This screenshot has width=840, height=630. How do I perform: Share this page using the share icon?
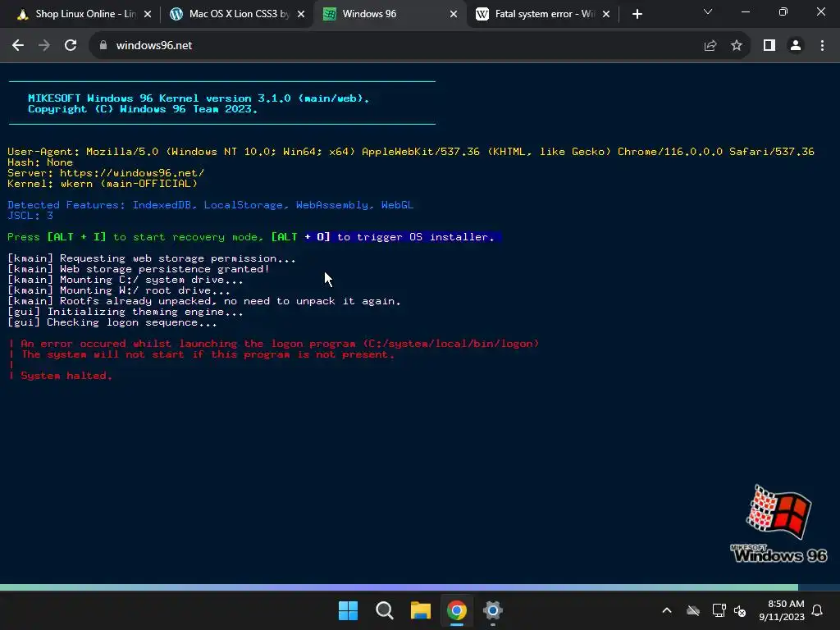coord(710,46)
